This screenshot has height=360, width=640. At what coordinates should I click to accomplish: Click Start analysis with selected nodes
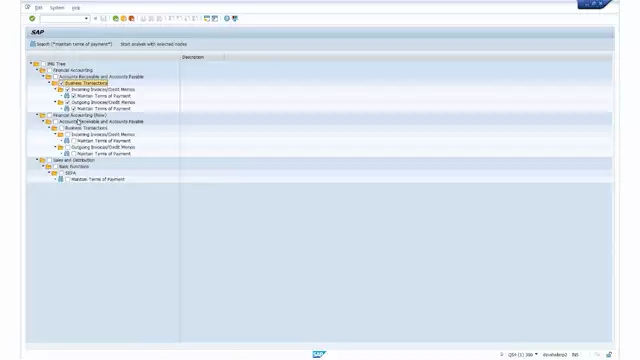153,44
